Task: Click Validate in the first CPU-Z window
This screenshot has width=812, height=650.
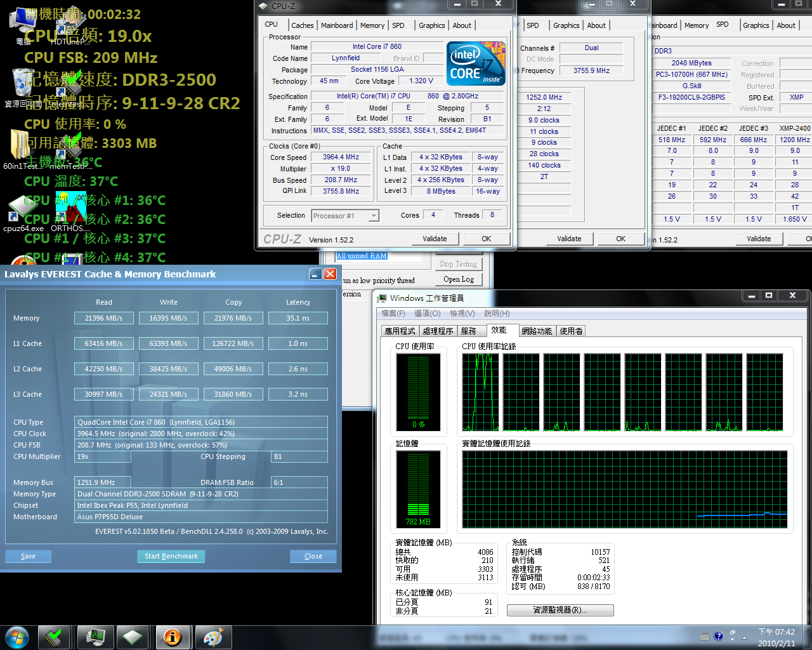Action: (x=435, y=239)
